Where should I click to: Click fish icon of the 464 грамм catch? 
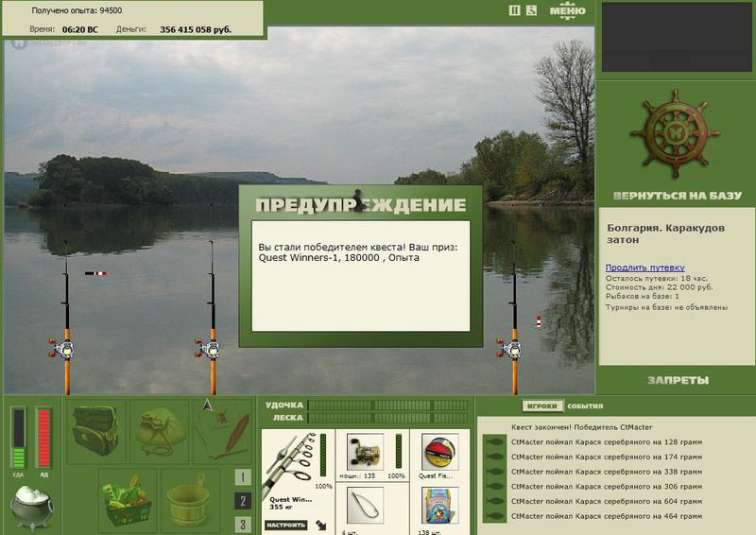[494, 517]
